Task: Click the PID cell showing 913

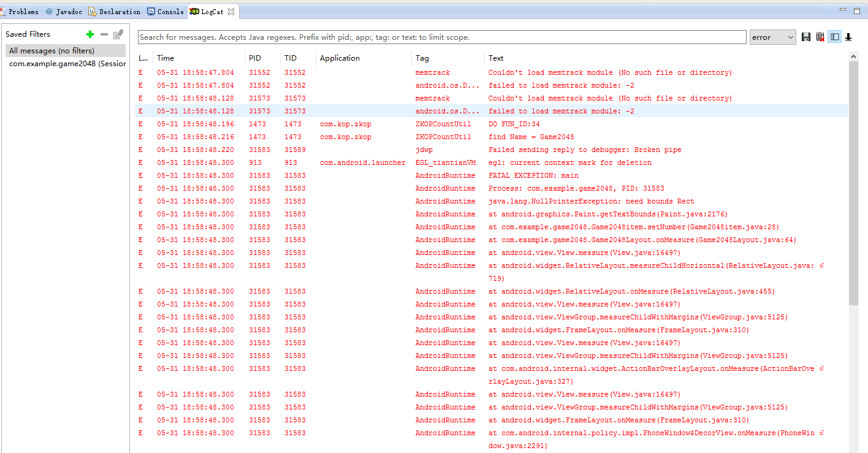Action: (255, 163)
